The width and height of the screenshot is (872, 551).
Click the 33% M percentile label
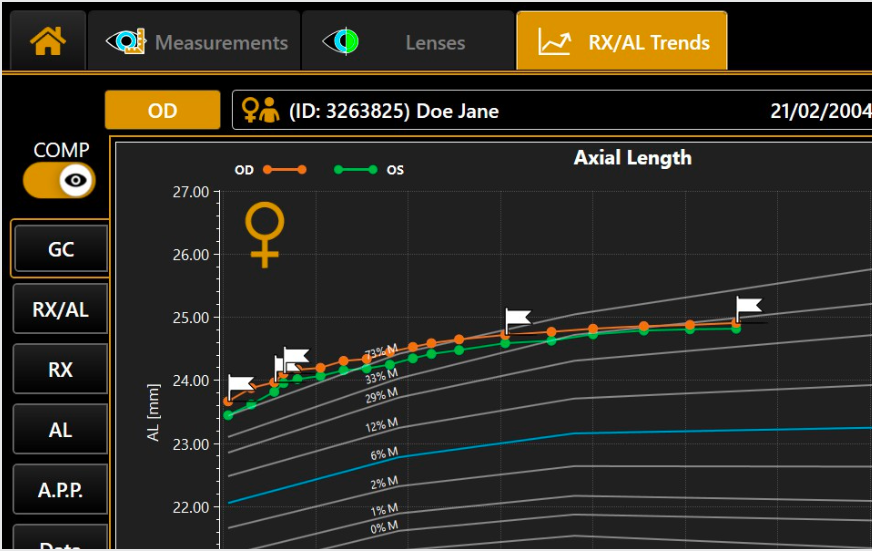(x=382, y=376)
